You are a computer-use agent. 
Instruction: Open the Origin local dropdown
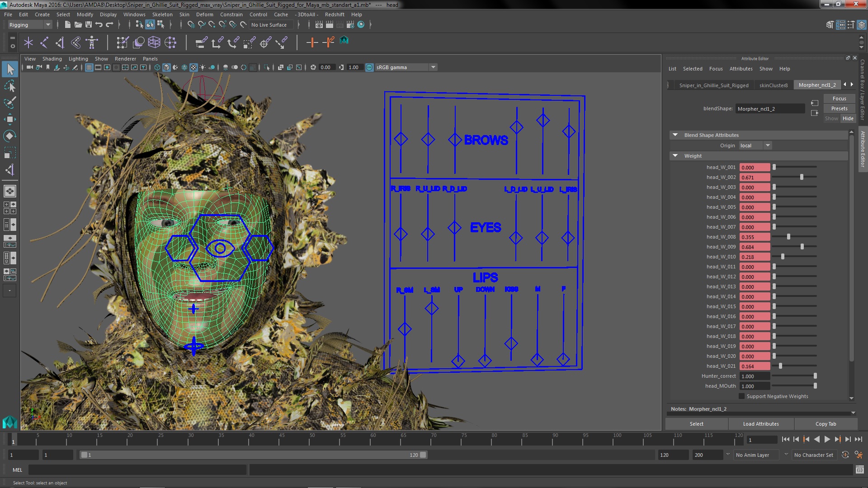click(x=755, y=145)
